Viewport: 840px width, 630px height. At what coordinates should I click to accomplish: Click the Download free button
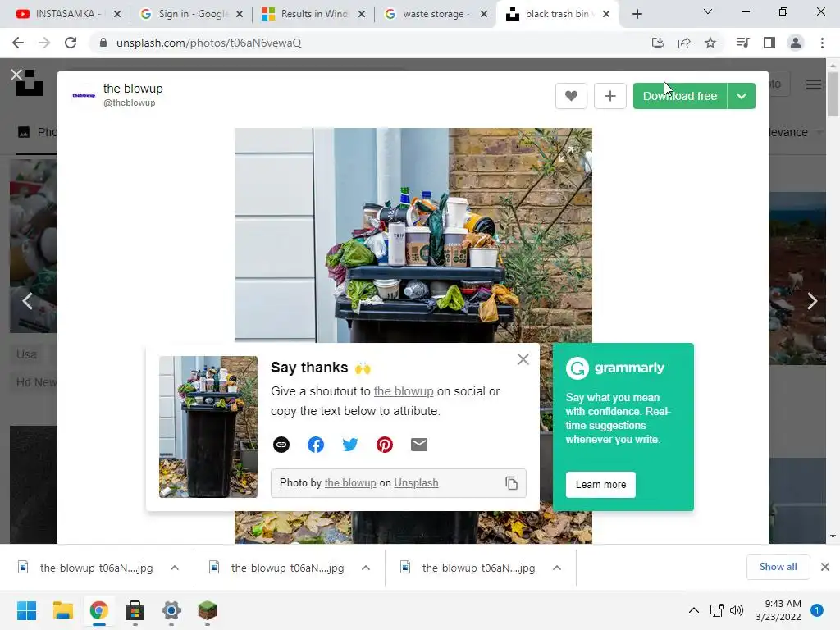pos(680,96)
